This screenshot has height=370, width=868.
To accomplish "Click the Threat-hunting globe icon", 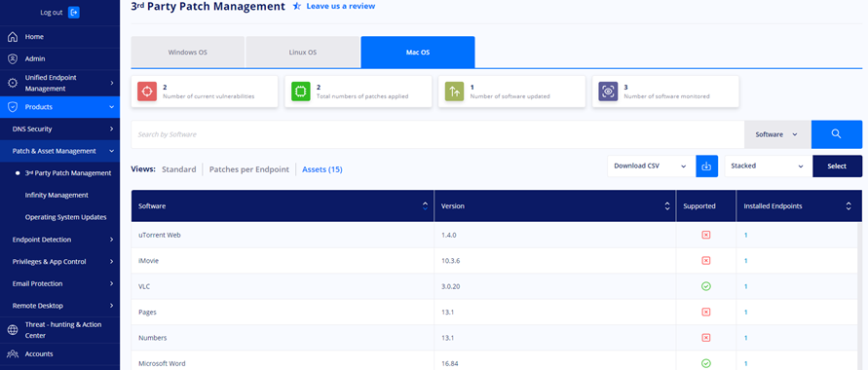I will click(x=13, y=330).
